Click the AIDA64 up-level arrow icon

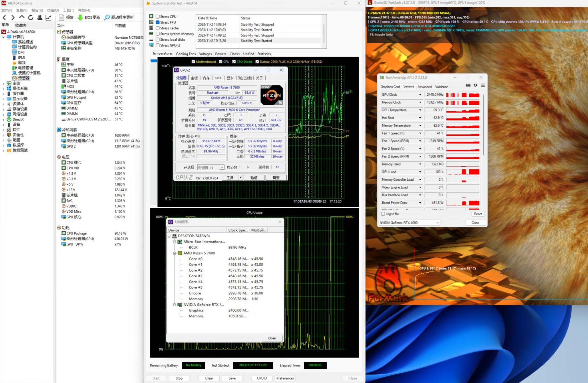(22, 17)
